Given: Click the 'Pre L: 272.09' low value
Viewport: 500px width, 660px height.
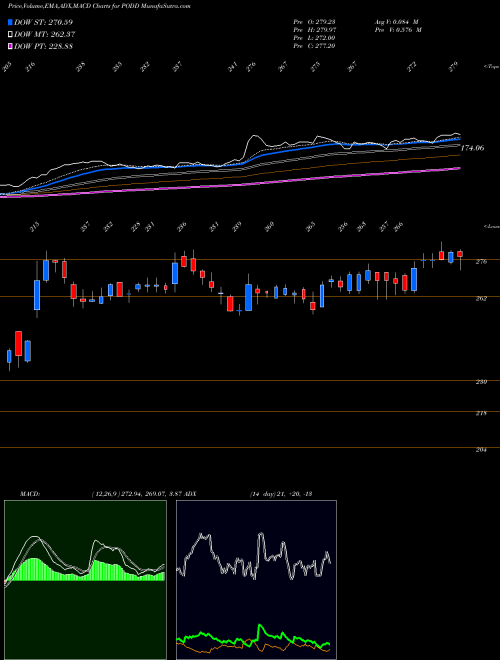Looking at the screenshot, I should (x=314, y=37).
